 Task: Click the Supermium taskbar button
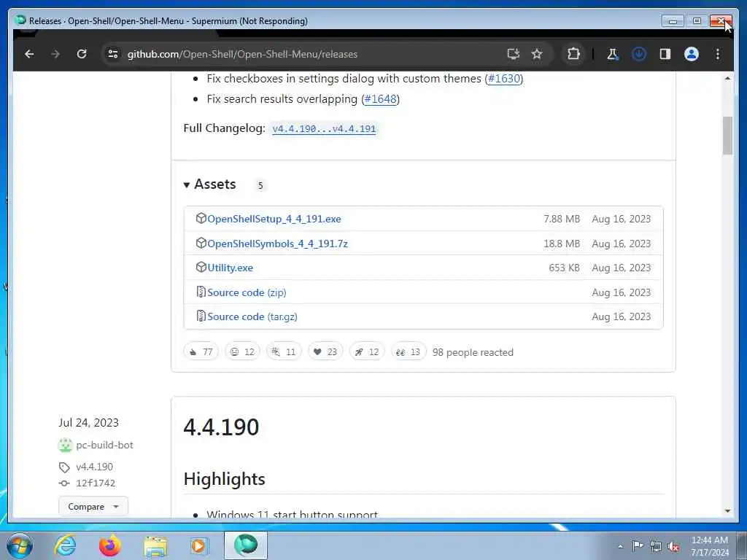[x=246, y=545]
